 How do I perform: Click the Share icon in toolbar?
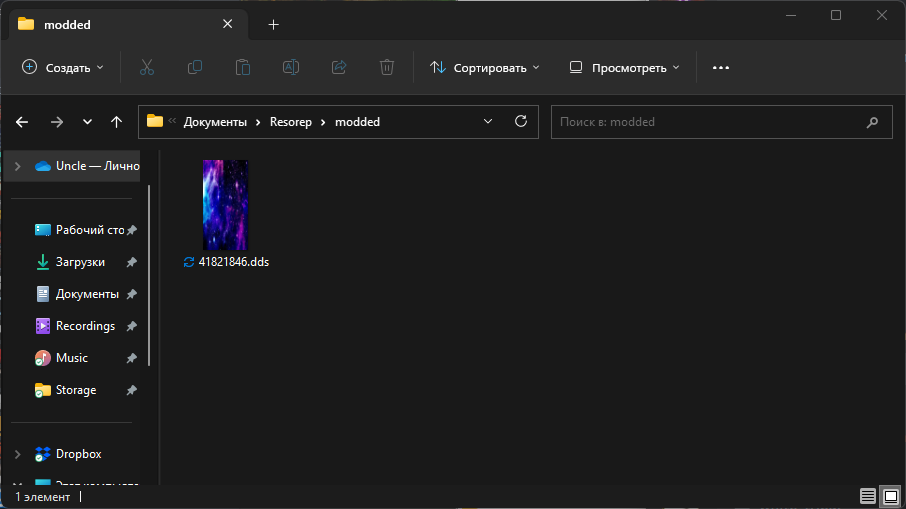point(339,68)
